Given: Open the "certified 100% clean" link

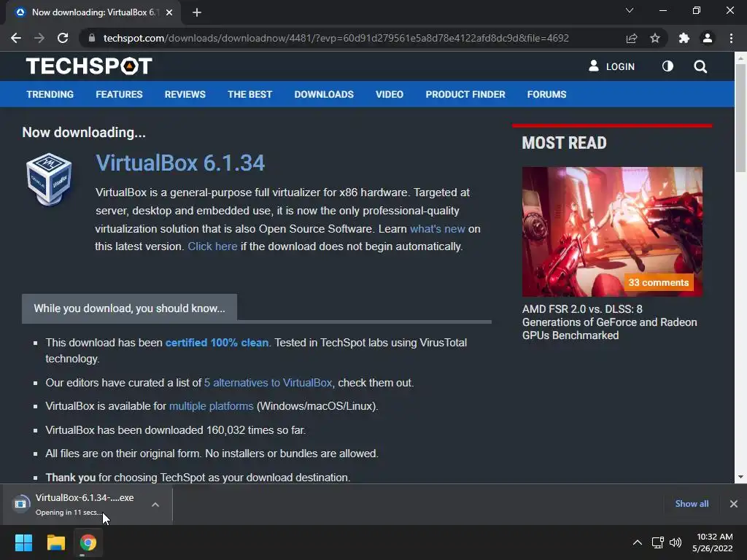Looking at the screenshot, I should pos(217,343).
